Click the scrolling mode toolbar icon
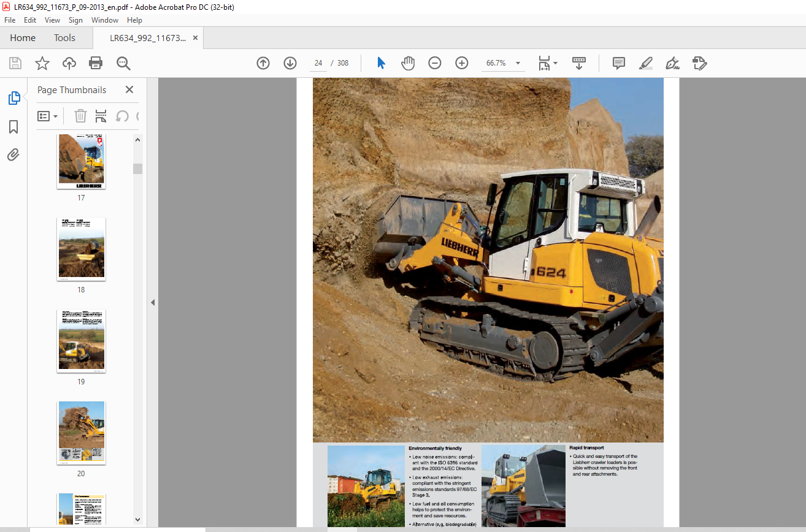The image size is (806, 532). [x=579, y=63]
